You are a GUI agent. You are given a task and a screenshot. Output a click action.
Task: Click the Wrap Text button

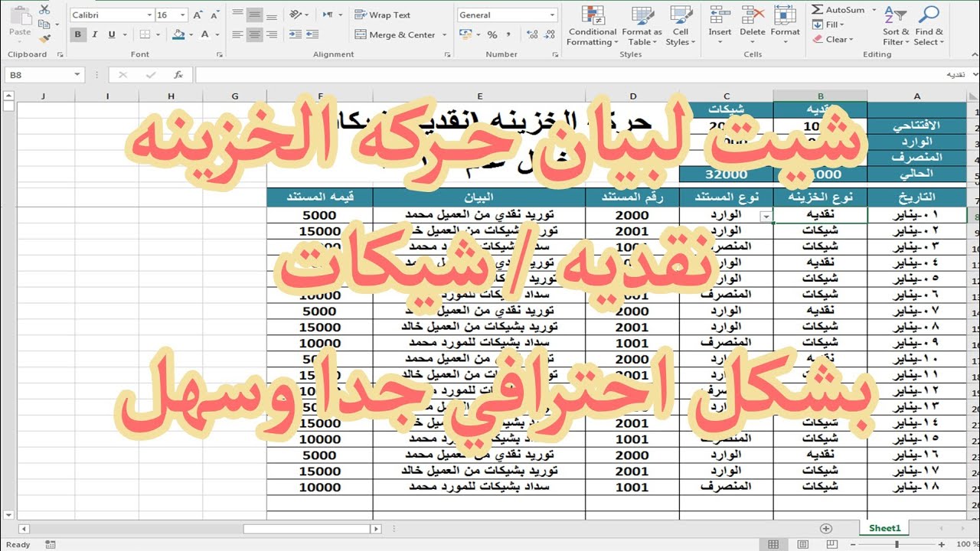383,15
